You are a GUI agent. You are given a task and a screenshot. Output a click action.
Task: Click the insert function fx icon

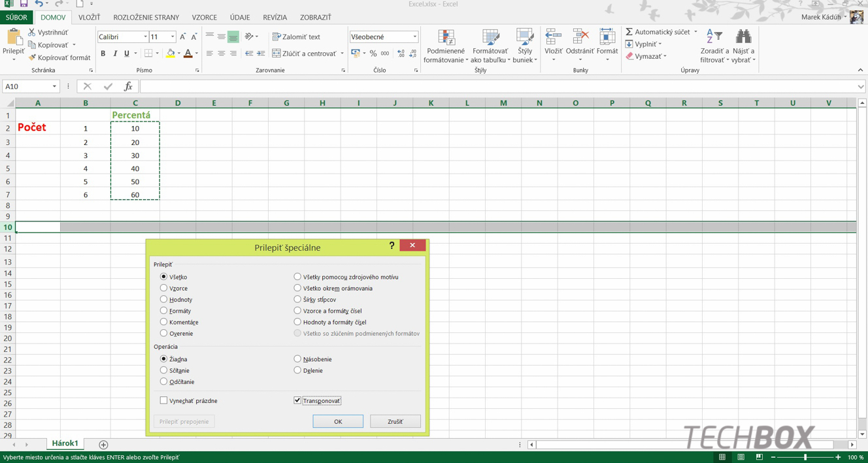128,86
